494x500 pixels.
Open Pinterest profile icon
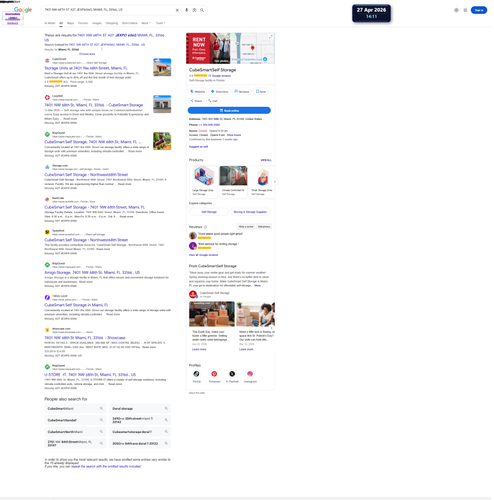[x=214, y=374]
